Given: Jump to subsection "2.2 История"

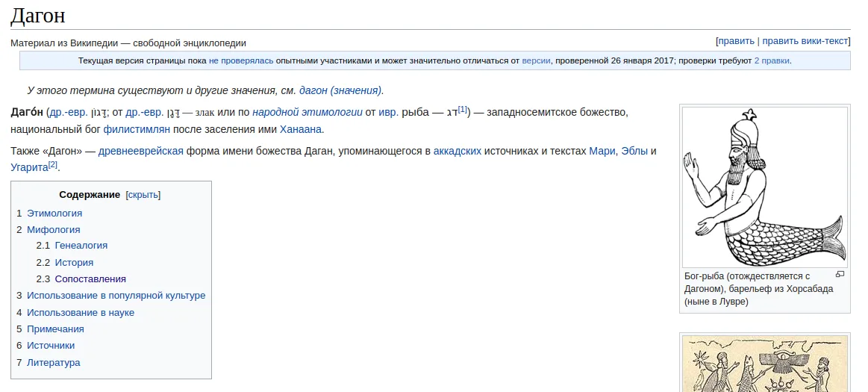Looking at the screenshot, I should 65,262.
